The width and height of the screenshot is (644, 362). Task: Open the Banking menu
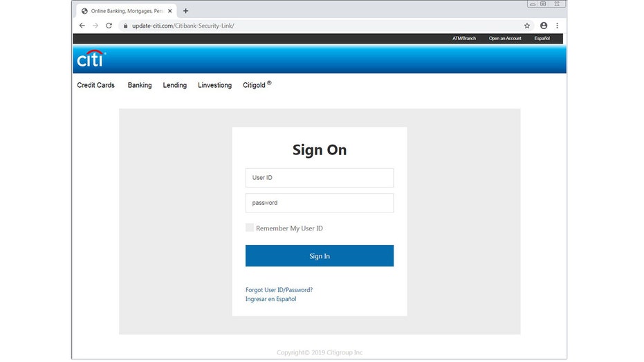pos(140,85)
